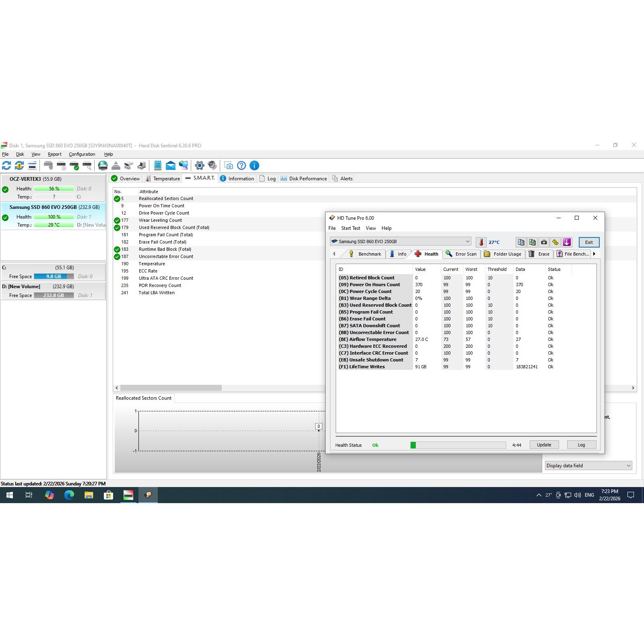Click the purple download arrow icon in HD Tune
The image size is (644, 644).
(x=567, y=242)
